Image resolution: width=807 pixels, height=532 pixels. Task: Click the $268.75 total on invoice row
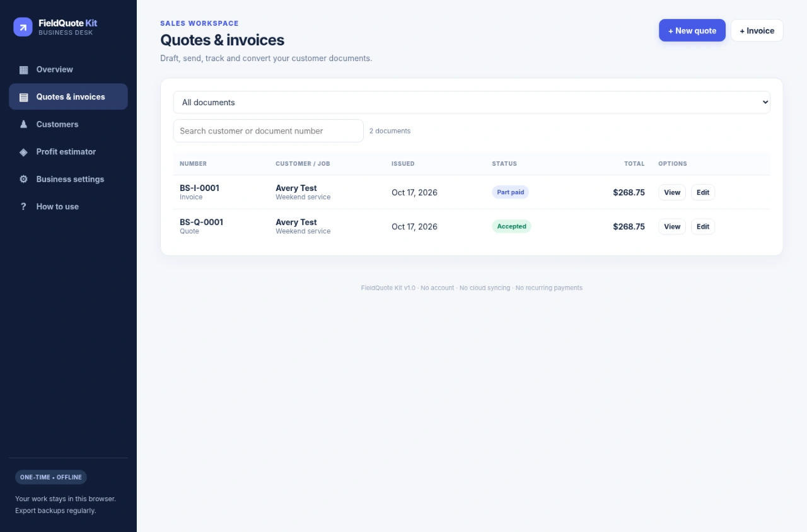tap(629, 192)
